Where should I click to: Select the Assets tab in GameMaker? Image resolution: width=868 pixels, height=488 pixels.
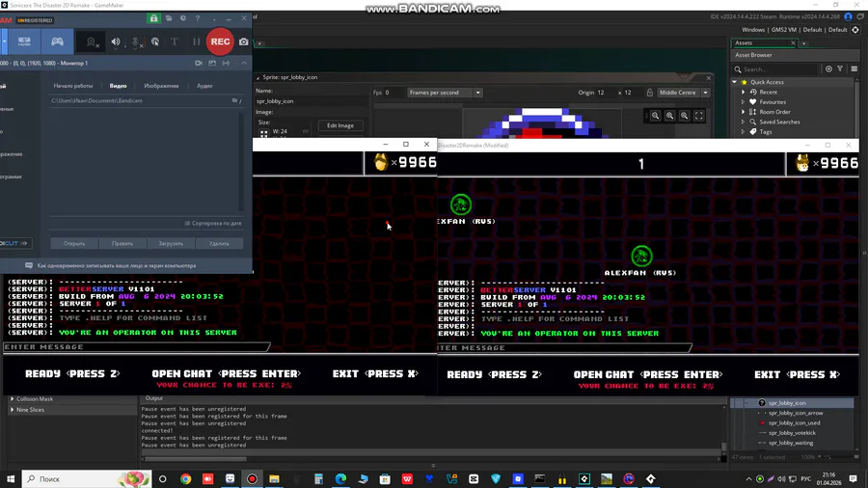click(x=763, y=42)
